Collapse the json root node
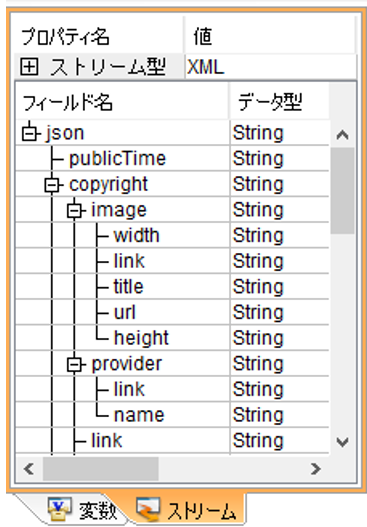The width and height of the screenshot is (367, 527). [30, 133]
